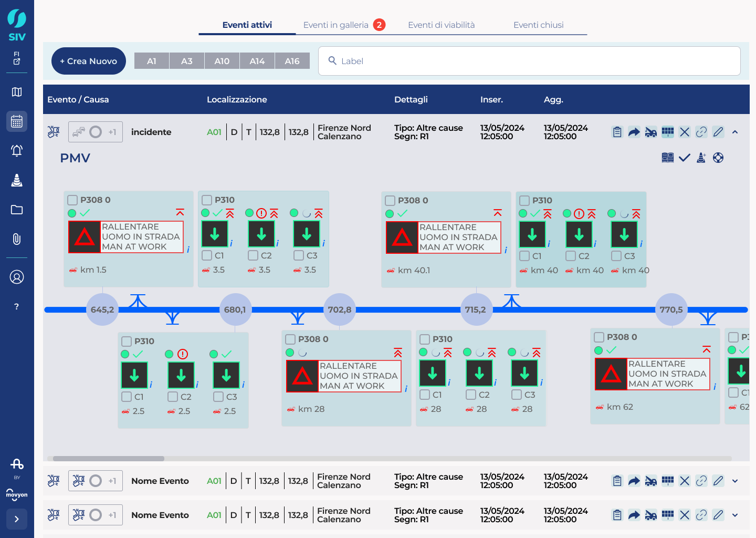
Task: Switch to the Eventi in galleria tab
Action: point(344,25)
